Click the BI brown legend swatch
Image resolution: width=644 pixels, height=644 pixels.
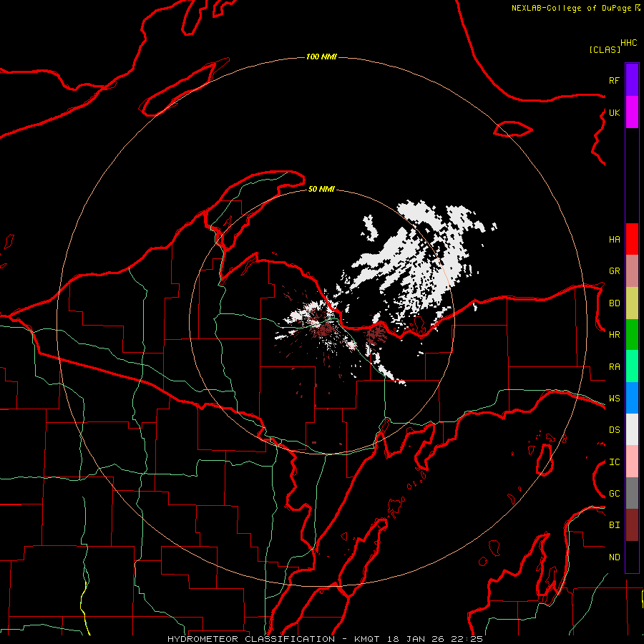632,525
